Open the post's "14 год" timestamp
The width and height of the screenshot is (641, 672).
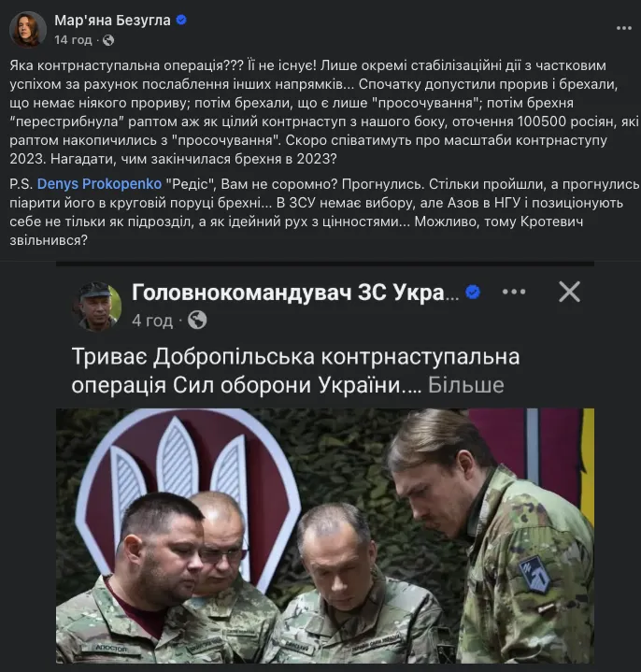[x=73, y=40]
